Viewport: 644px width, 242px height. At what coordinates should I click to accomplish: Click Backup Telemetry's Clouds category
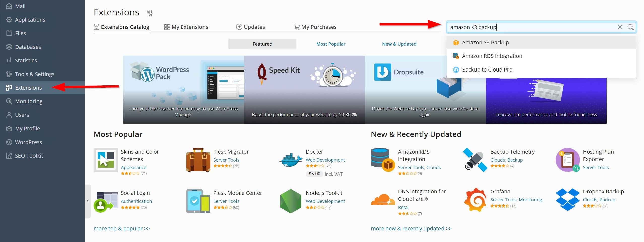coord(498,160)
